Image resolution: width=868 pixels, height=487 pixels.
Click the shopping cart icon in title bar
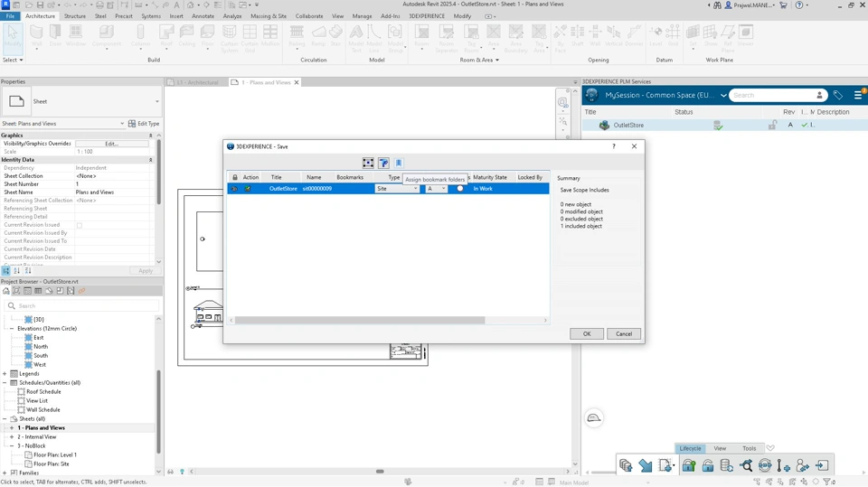pyautogui.click(x=783, y=5)
